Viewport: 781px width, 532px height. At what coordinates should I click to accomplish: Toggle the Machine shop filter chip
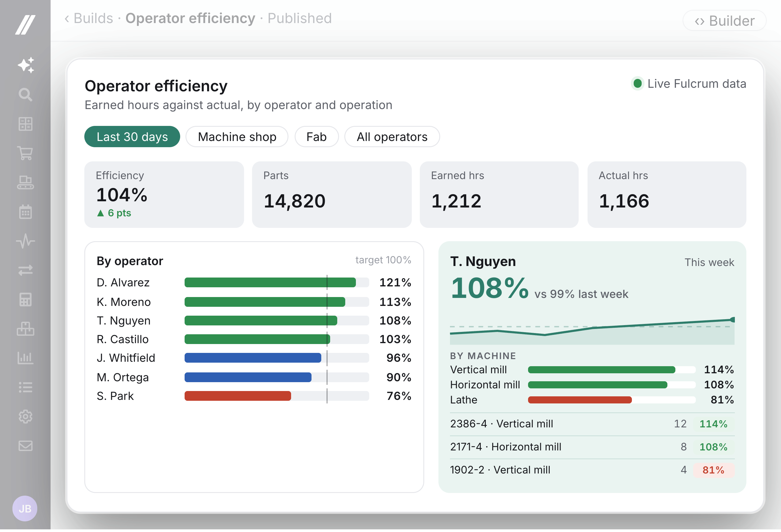coord(237,137)
